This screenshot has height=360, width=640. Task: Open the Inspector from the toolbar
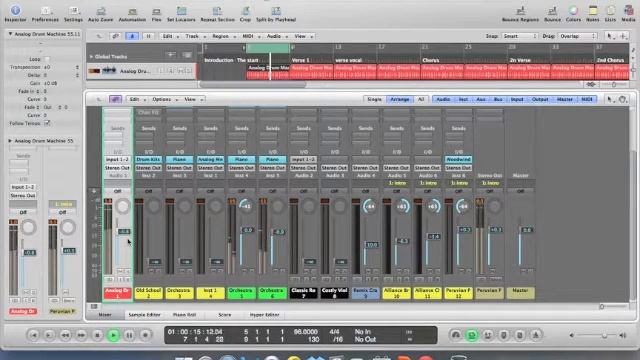click(x=15, y=13)
